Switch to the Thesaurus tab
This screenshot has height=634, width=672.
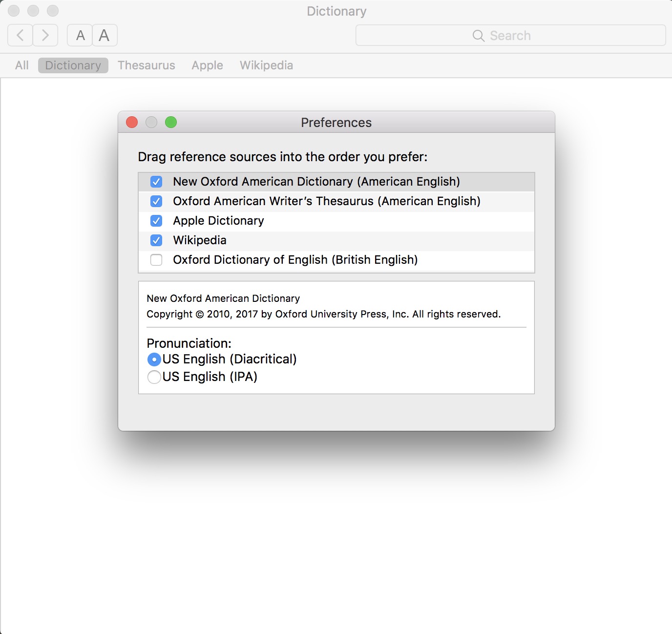click(x=147, y=65)
